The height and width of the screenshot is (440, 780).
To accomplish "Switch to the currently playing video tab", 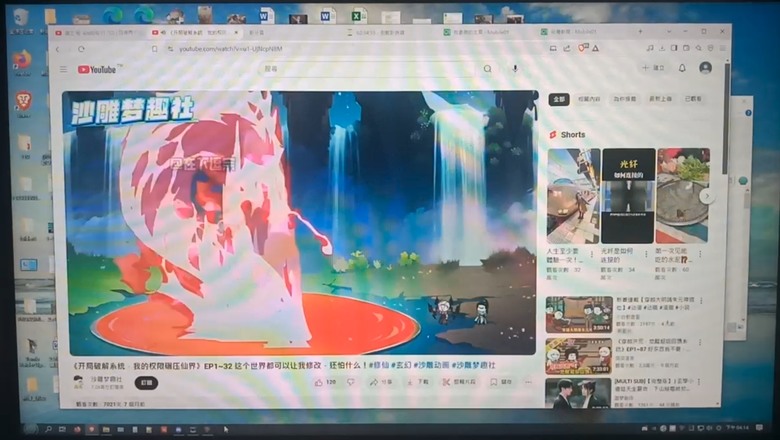I will click(x=194, y=32).
